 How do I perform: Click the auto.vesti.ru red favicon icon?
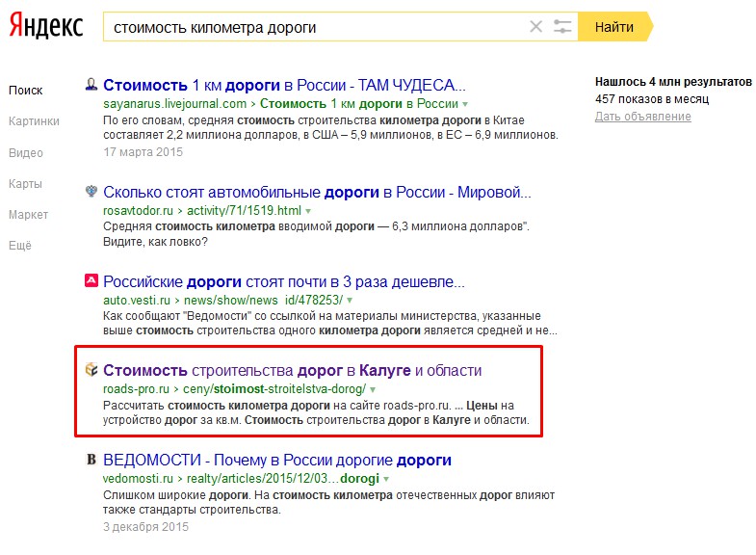[x=91, y=280]
